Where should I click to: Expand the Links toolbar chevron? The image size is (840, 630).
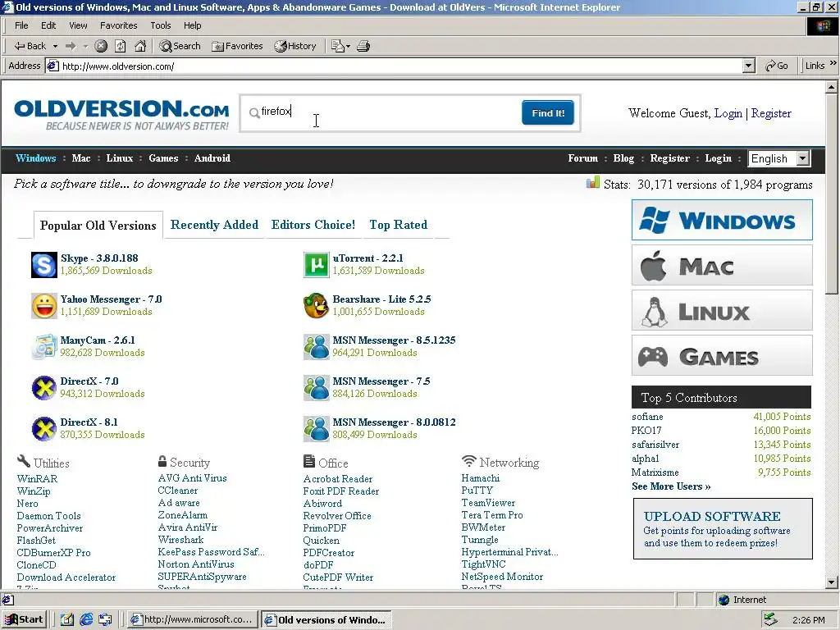click(833, 63)
